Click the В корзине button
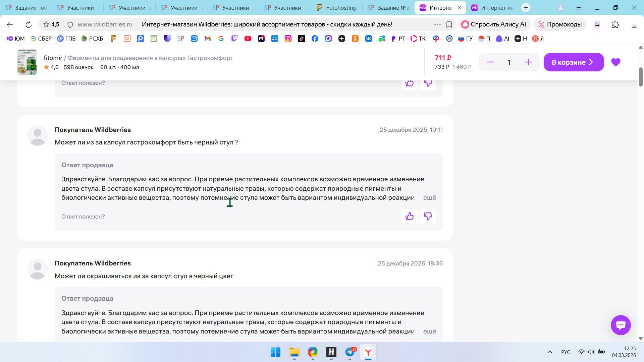644x362 pixels. click(573, 62)
